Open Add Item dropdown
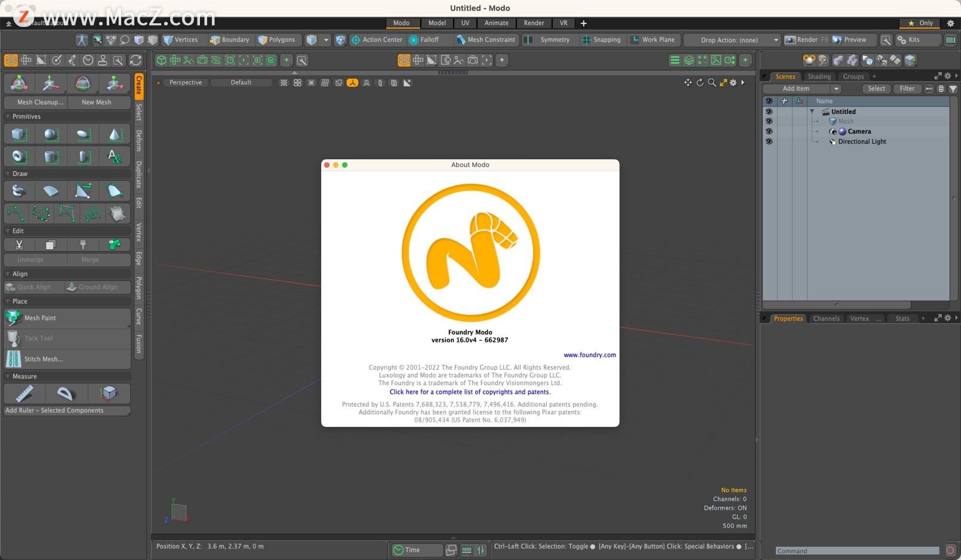 coord(803,89)
